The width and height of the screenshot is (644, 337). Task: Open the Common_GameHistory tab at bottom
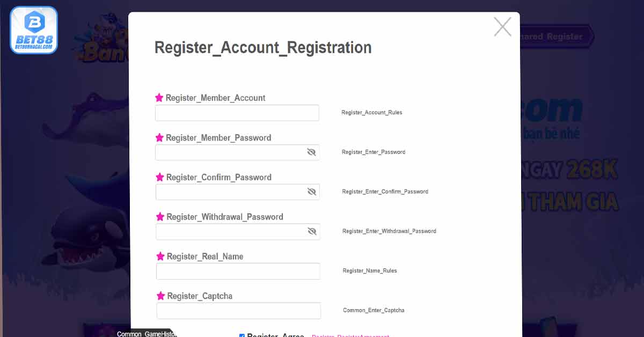147,334
